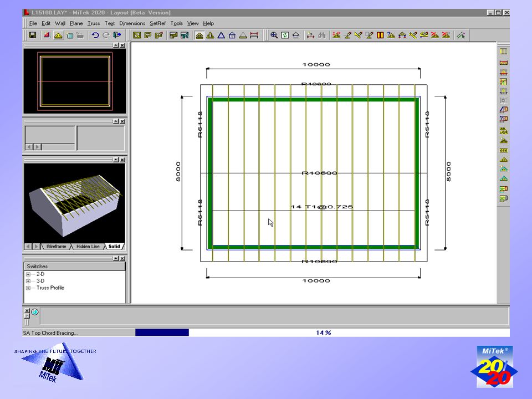
Task: Switch to the Wireframe tab
Action: tap(56, 247)
